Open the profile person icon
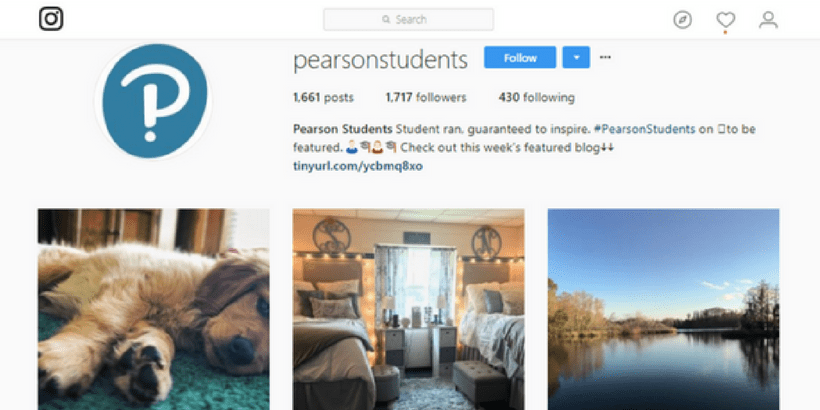This screenshot has height=410, width=820. pyautogui.click(x=768, y=20)
